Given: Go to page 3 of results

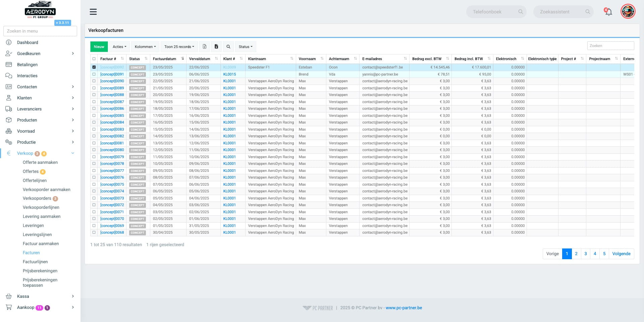Looking at the screenshot, I should tap(586, 254).
